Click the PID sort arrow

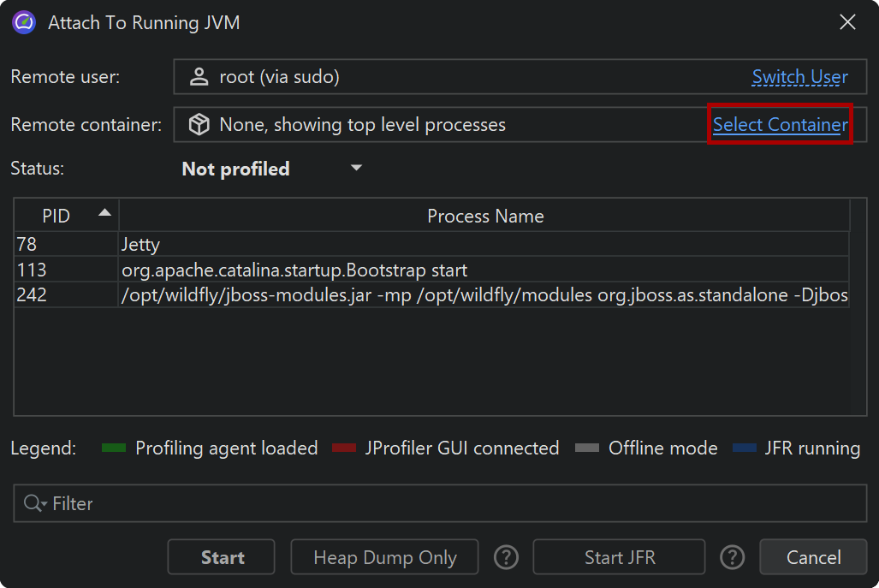click(104, 213)
